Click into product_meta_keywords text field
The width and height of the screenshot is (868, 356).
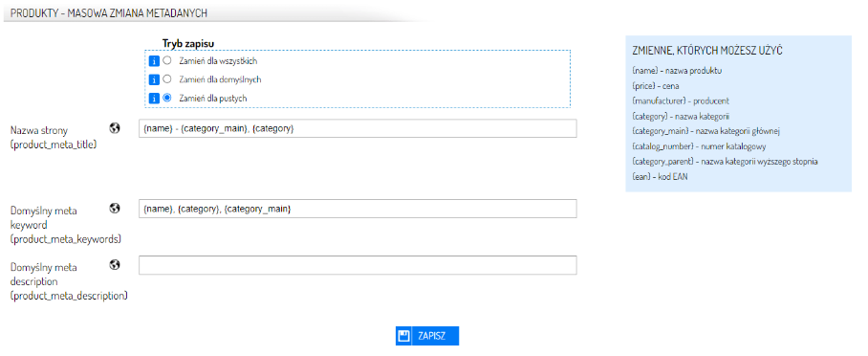pos(358,209)
